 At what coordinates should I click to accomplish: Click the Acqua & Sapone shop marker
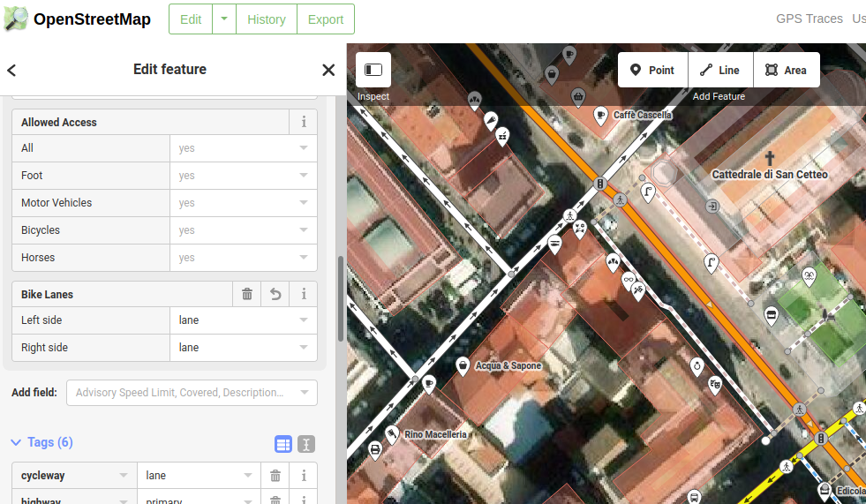(x=463, y=366)
